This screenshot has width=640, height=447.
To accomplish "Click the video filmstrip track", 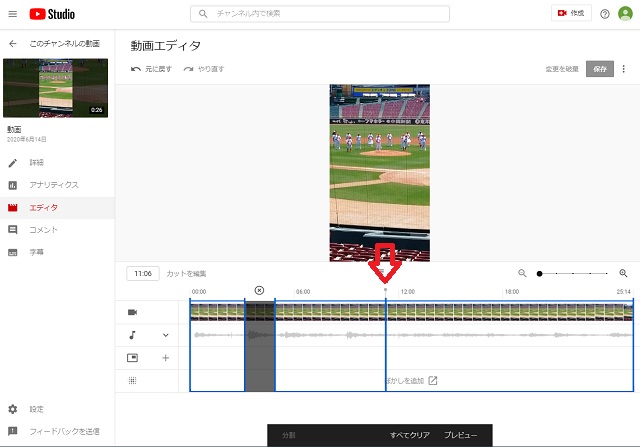I will [411, 312].
